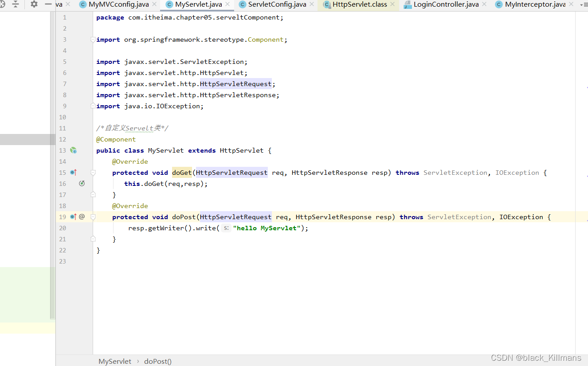
Task: Close the ServletConfig.java tab
Action: pos(313,4)
